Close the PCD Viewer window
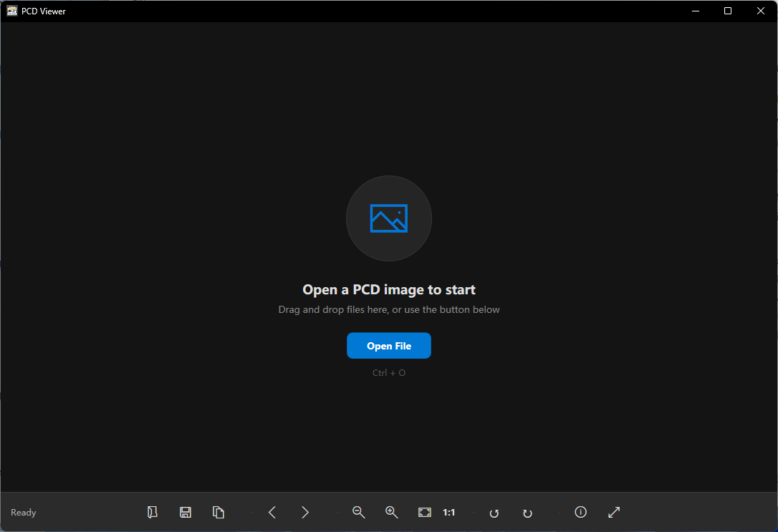The image size is (778, 532). [761, 11]
